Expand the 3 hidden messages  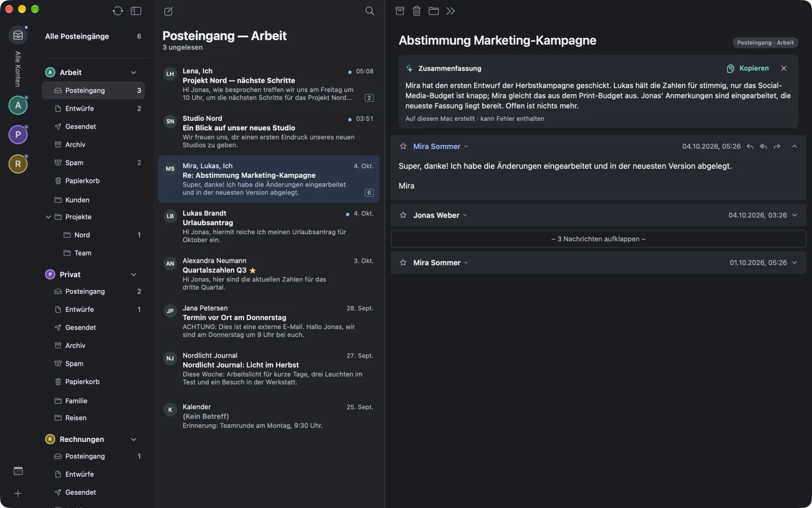[598, 239]
